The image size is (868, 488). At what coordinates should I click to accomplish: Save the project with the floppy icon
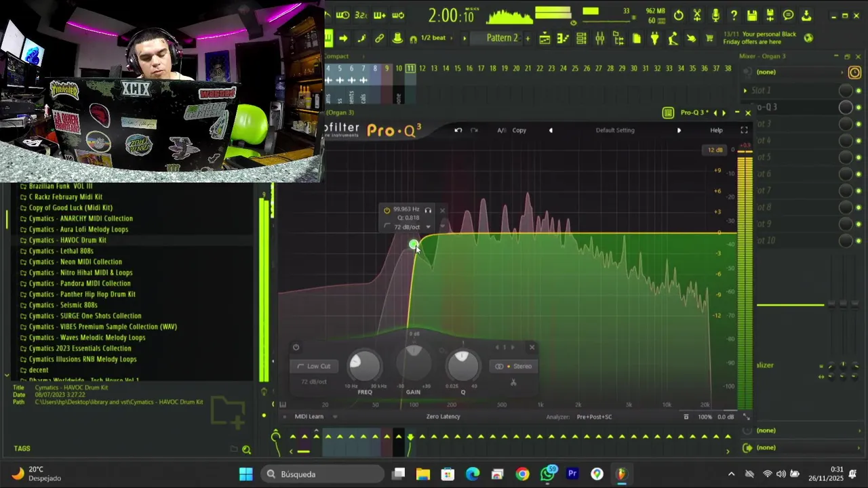coord(752,16)
